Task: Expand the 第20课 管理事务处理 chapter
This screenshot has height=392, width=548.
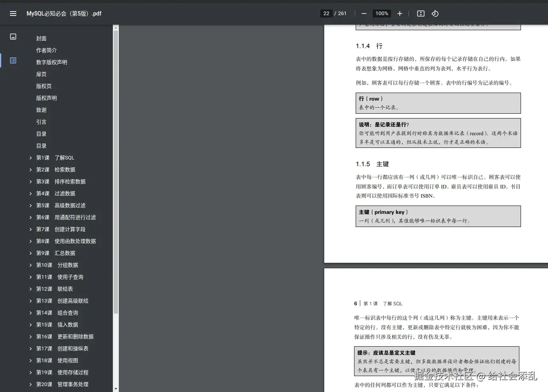Action: click(x=31, y=384)
